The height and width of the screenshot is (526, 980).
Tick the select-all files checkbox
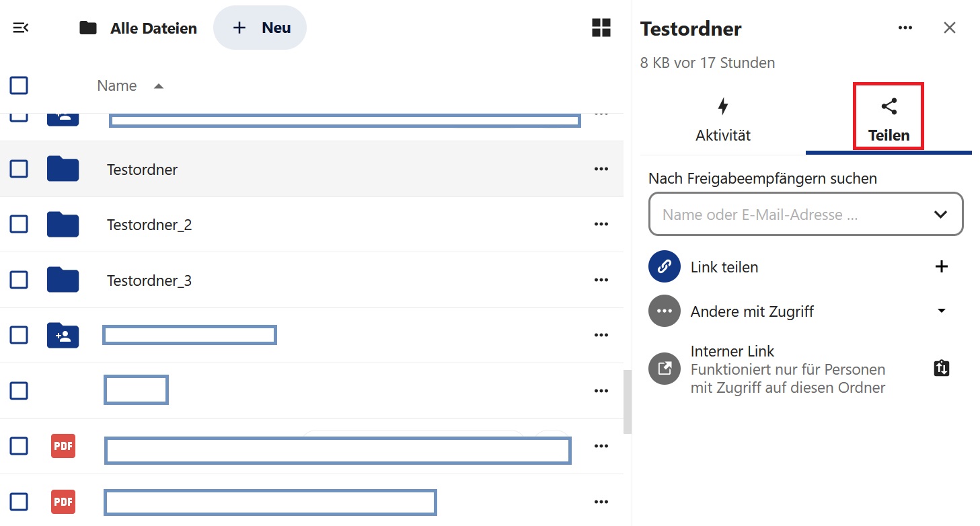[x=19, y=85]
